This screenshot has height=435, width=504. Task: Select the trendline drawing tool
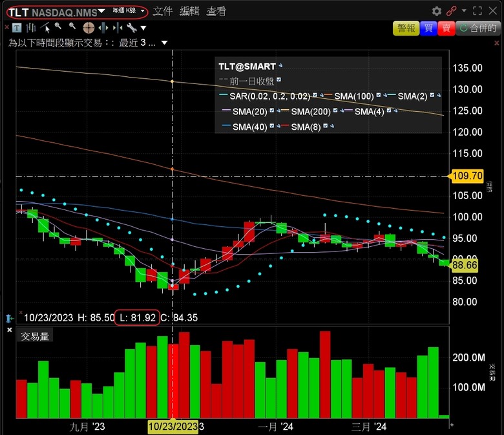point(46,28)
